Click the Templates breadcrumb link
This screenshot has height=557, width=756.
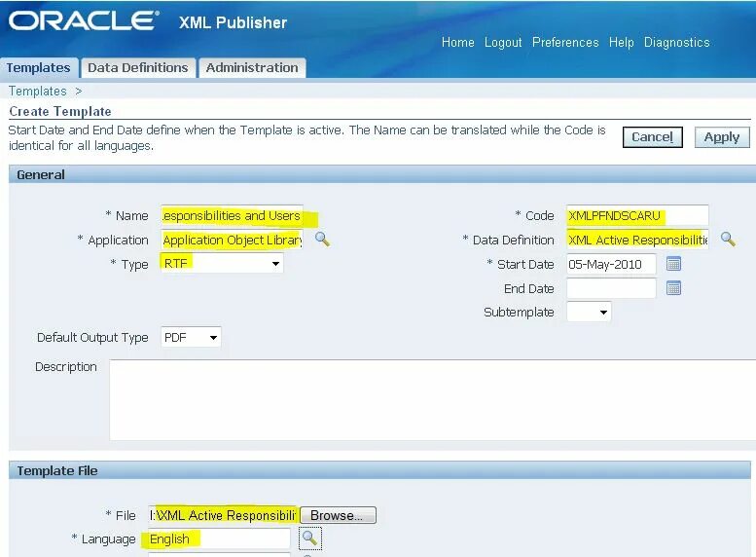click(x=38, y=91)
